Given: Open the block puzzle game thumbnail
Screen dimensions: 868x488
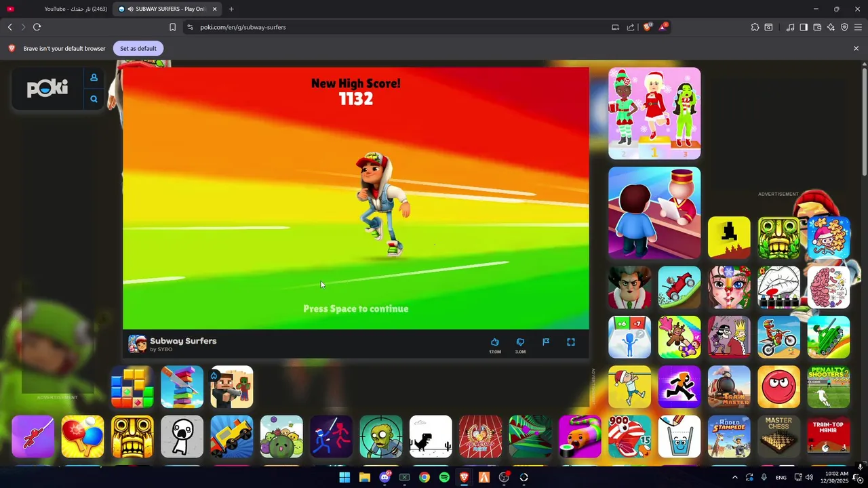Looking at the screenshot, I should [x=132, y=387].
